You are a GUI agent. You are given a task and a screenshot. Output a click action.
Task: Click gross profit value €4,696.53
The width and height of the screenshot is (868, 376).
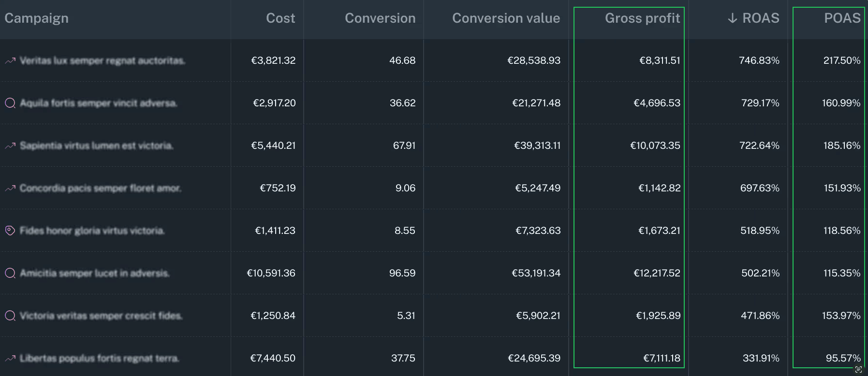tap(657, 103)
